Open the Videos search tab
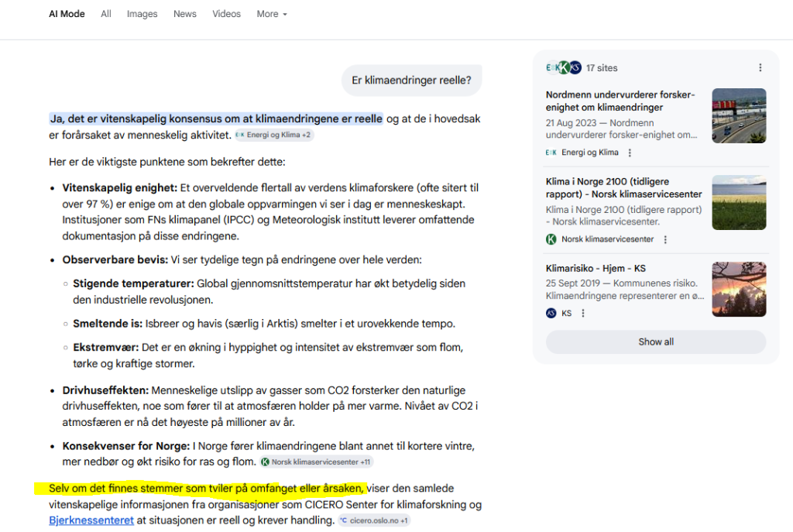 226,14
